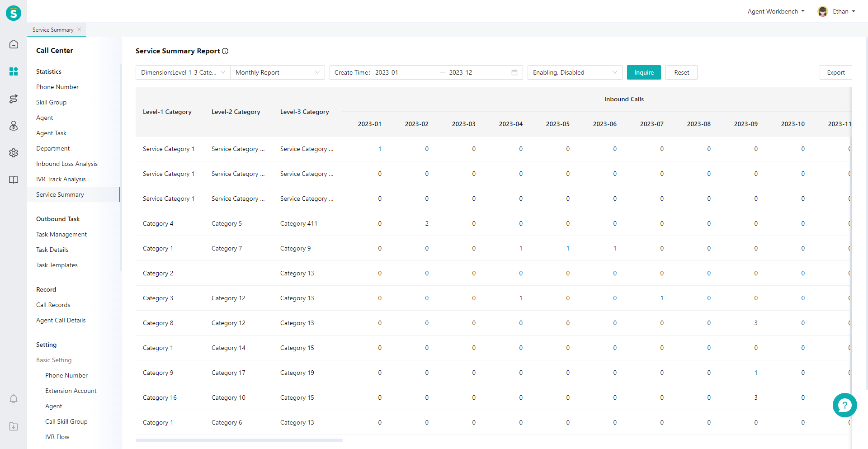The width and height of the screenshot is (868, 449).
Task: Open Task Templates in sidebar
Action: click(57, 265)
